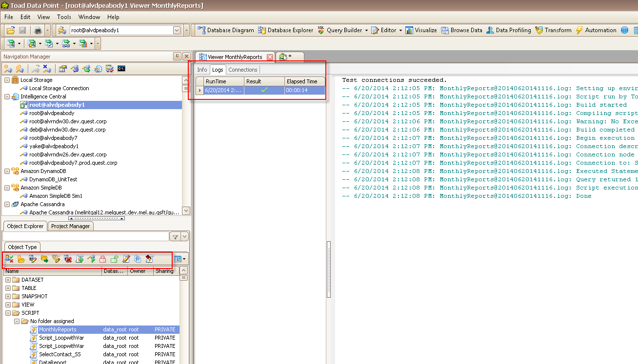Image resolution: width=638 pixels, height=364 pixels.
Task: Switch to the Connections tab
Action: [242, 70]
